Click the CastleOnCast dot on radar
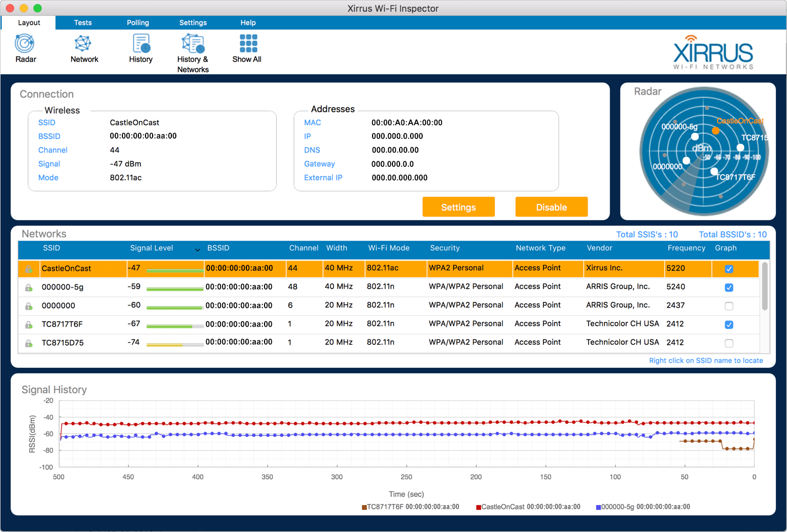787x532 pixels. pos(715,131)
